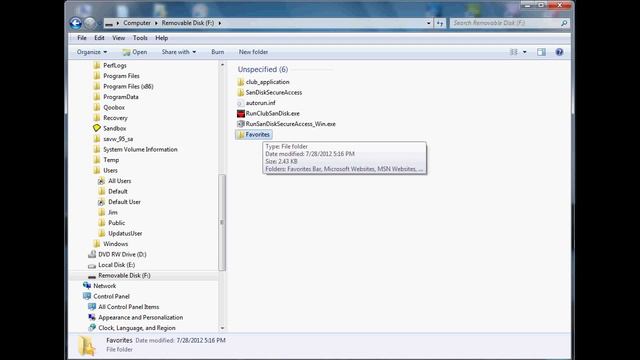640x360 pixels.
Task: Select the club_application folder icon
Action: pos(240,82)
